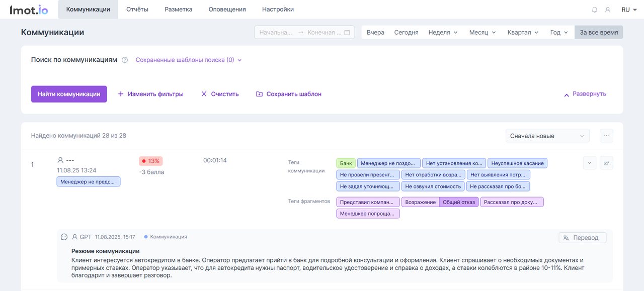Click the 'Нет установления ко...' tag
The height and width of the screenshot is (291, 644).
pos(454,163)
